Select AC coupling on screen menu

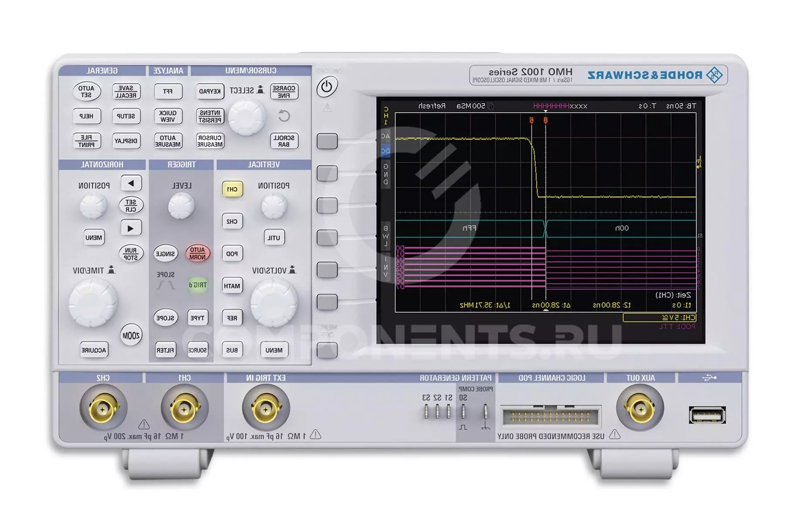385,136
